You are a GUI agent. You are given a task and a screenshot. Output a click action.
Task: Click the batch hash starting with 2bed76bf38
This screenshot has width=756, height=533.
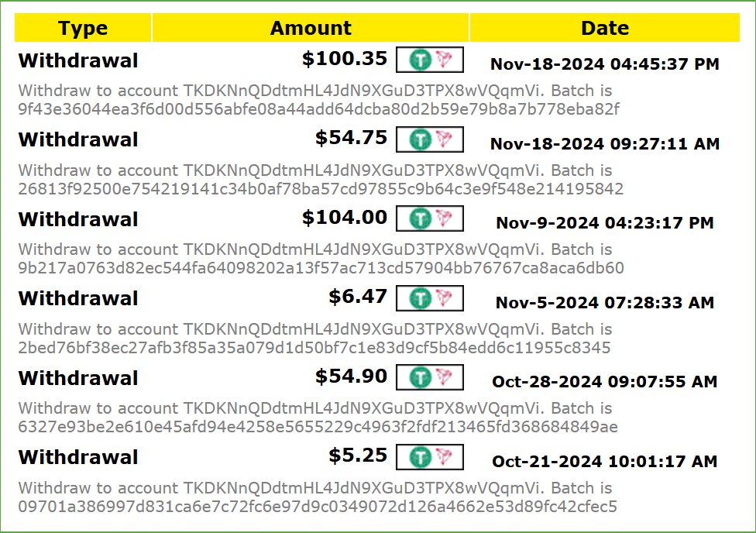(x=314, y=348)
